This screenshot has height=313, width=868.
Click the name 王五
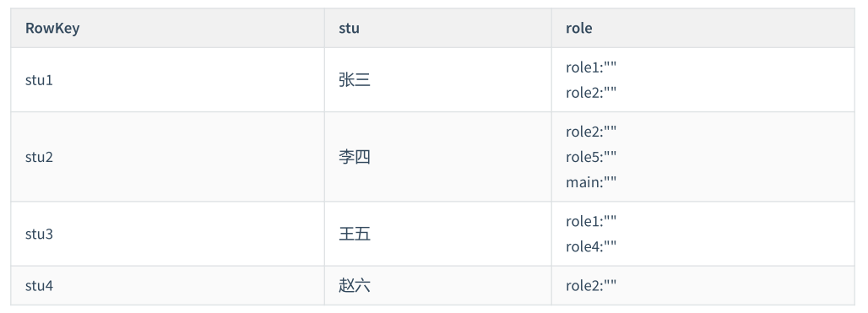tap(355, 234)
